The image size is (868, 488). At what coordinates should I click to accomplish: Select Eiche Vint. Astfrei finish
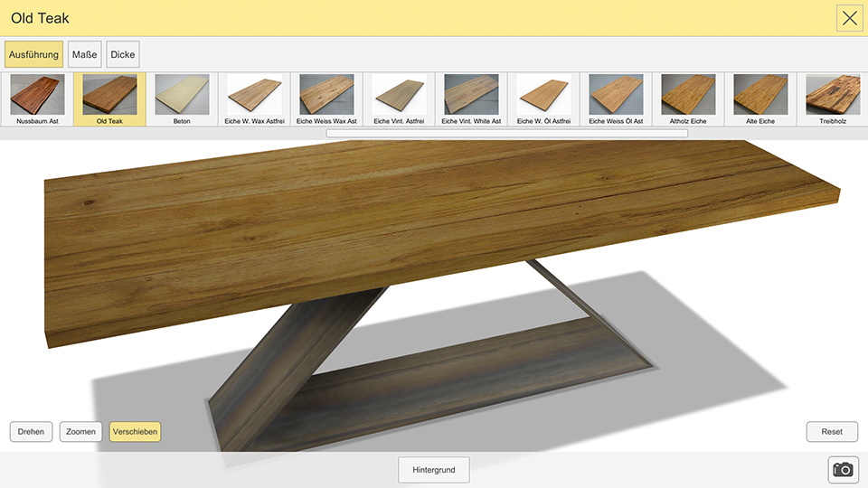click(x=399, y=99)
